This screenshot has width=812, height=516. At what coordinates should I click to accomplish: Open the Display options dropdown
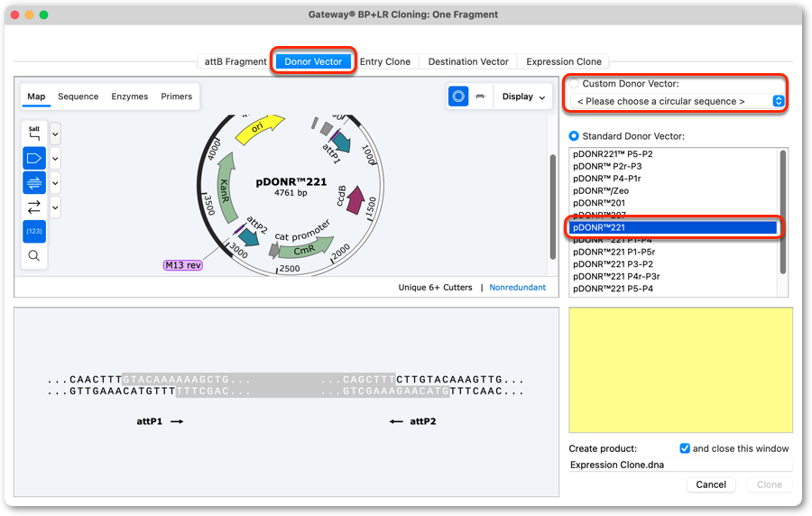pos(523,97)
